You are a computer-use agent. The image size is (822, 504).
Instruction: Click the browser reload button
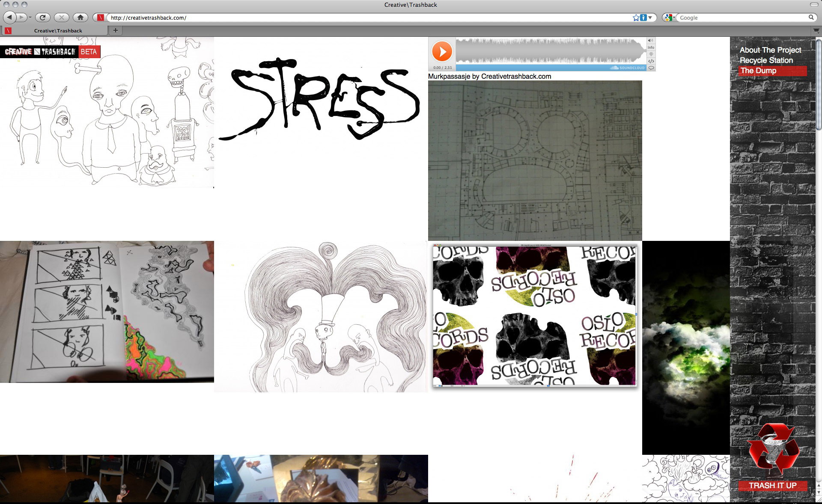click(x=42, y=18)
